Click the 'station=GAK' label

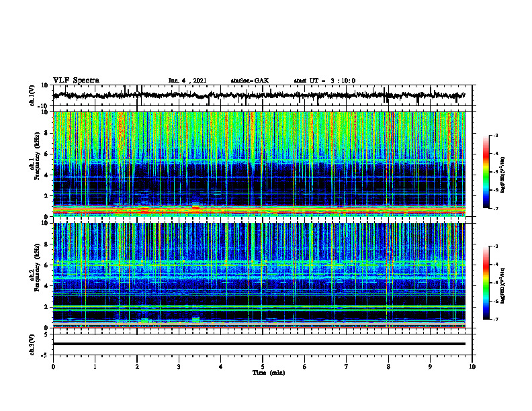250,81
